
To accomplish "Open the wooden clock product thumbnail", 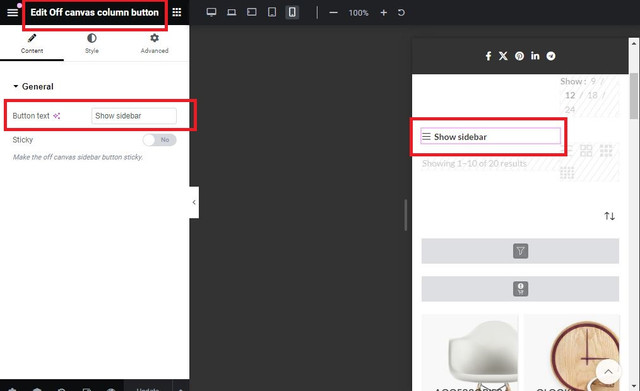I will pos(571,353).
